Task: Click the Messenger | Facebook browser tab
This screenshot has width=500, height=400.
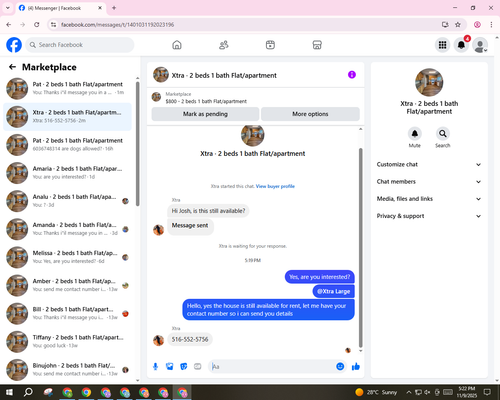Action: (x=60, y=8)
